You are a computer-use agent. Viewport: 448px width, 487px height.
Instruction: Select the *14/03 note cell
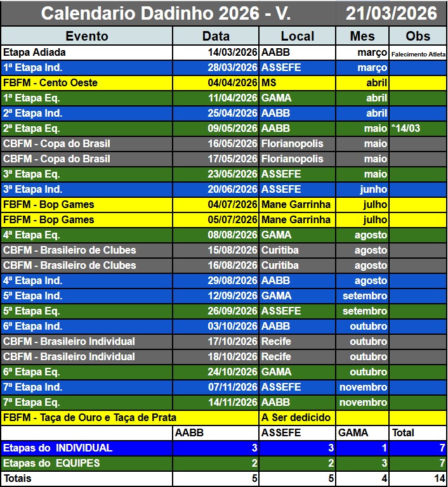(x=418, y=129)
